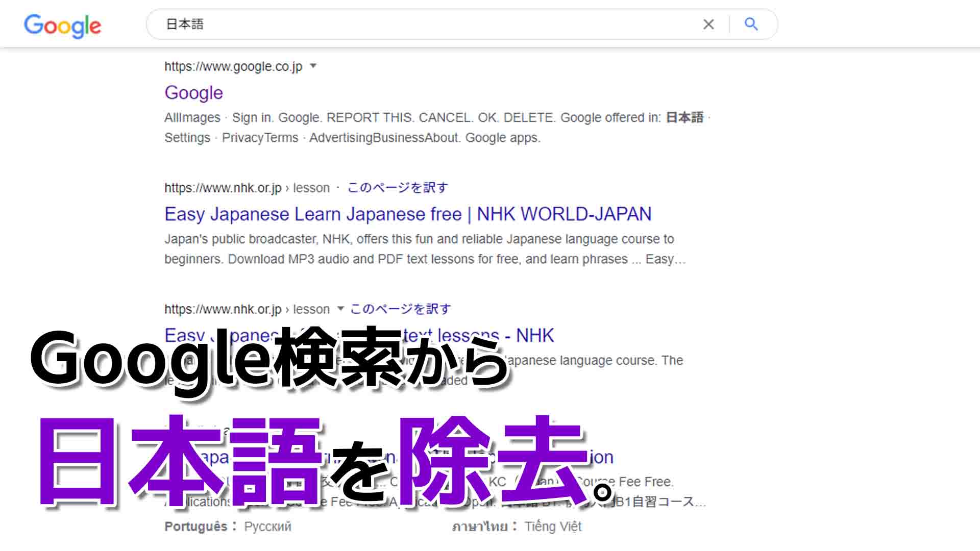The height and width of the screenshot is (551, 980).
Task: Clear the search box with the X icon
Action: click(708, 24)
